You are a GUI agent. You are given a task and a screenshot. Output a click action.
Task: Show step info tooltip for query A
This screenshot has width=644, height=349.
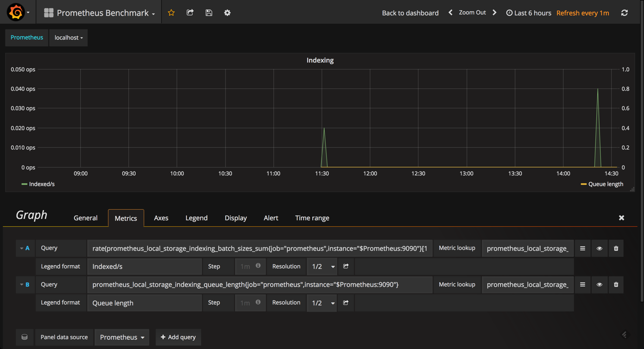[258, 266]
